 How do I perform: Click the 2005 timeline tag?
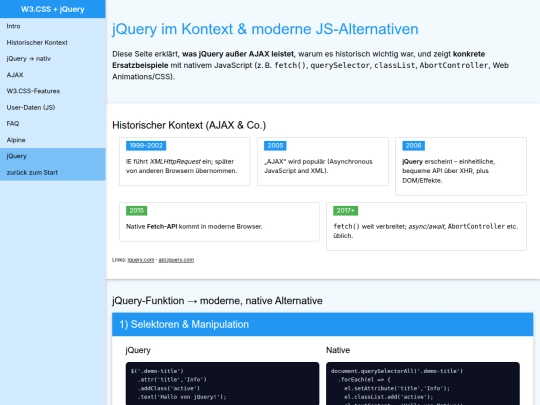click(275, 146)
